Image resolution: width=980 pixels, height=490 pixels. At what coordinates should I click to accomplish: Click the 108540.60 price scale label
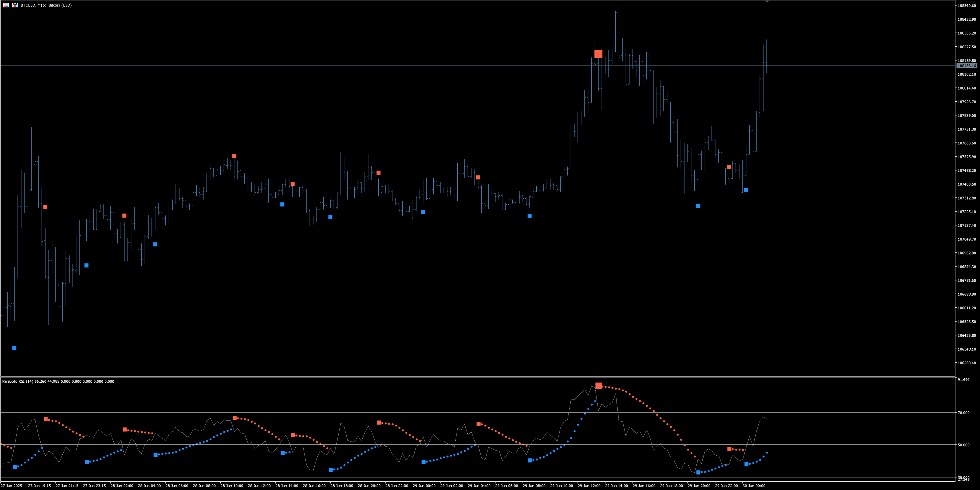coord(967,6)
